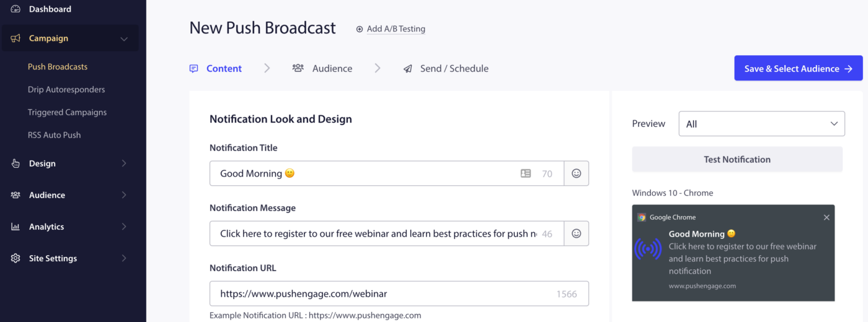Click the Site Settings gear icon
The image size is (868, 322).
coord(15,258)
